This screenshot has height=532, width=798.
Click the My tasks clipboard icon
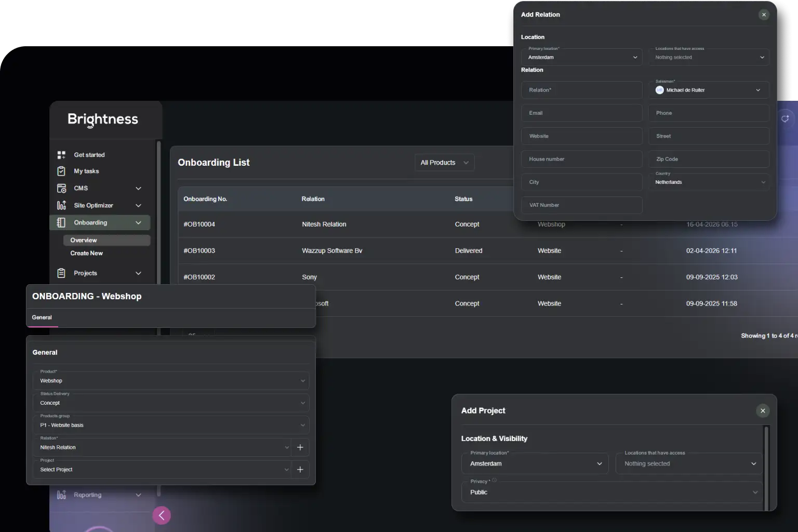61,171
